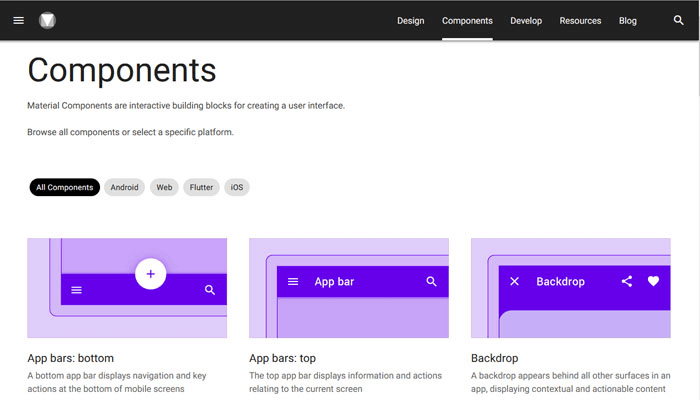Viewport: 700px width, 400px height.
Task: Click the heart icon in Backdrop illustration
Action: pos(653,281)
